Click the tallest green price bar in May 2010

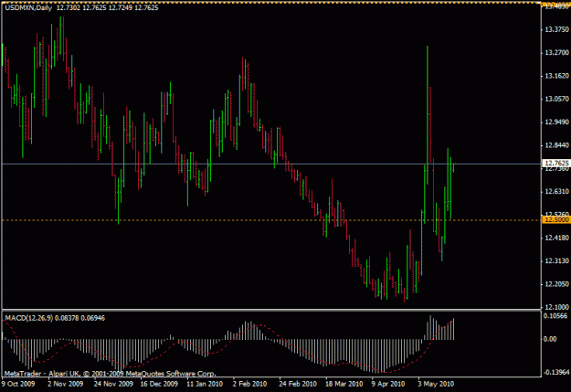click(428, 115)
